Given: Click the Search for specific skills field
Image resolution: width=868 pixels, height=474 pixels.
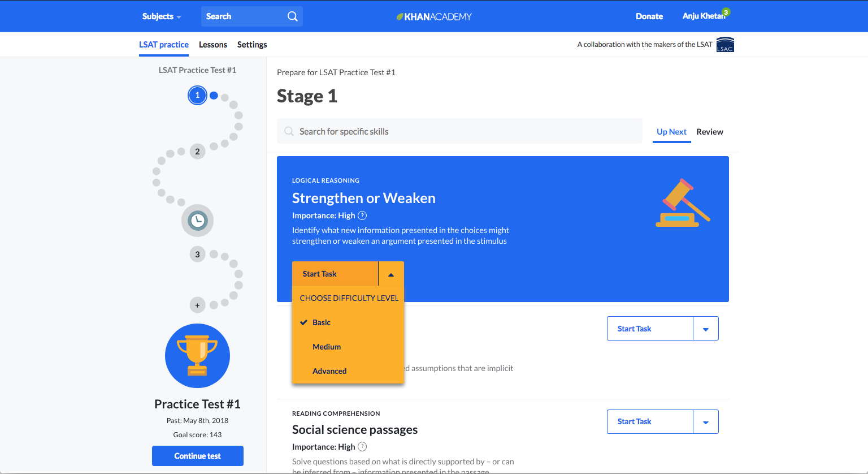Looking at the screenshot, I should (459, 131).
